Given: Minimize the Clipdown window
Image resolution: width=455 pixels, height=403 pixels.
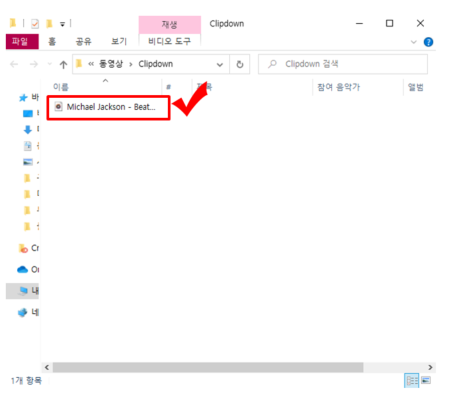Looking at the screenshot, I should (x=359, y=23).
